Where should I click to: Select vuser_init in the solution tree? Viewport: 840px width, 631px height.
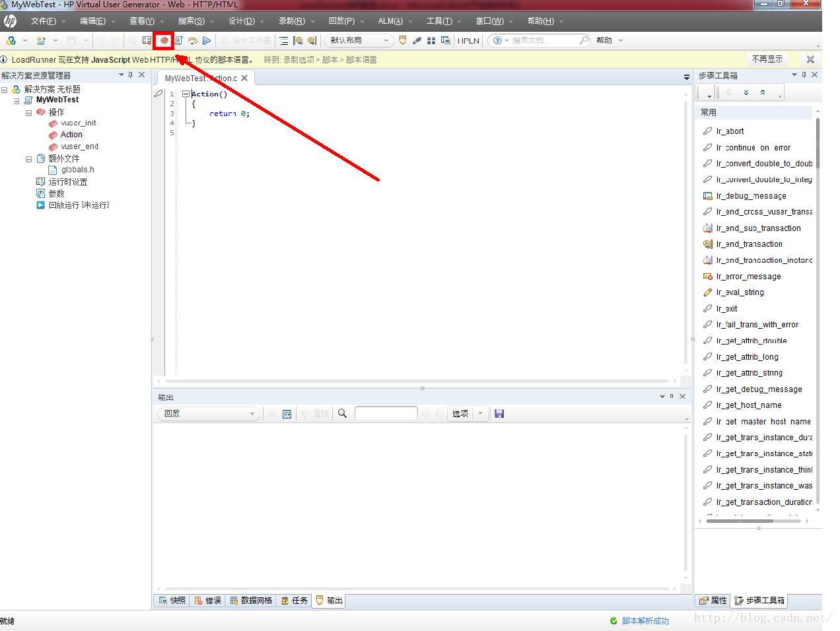tap(78, 123)
